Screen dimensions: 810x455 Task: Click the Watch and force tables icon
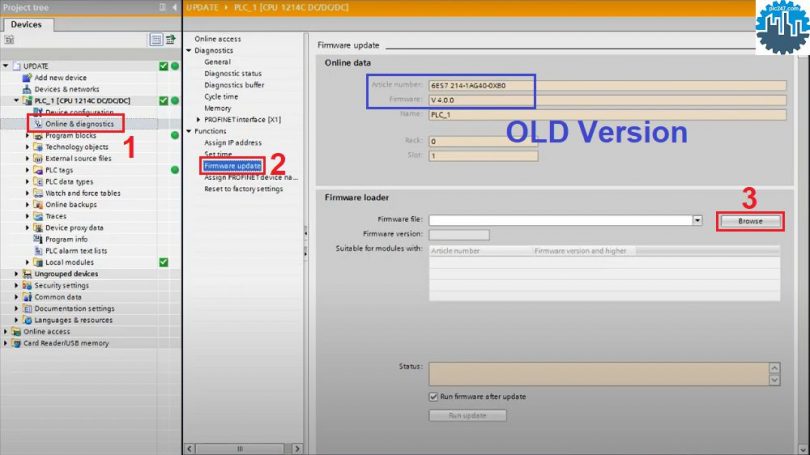38,193
